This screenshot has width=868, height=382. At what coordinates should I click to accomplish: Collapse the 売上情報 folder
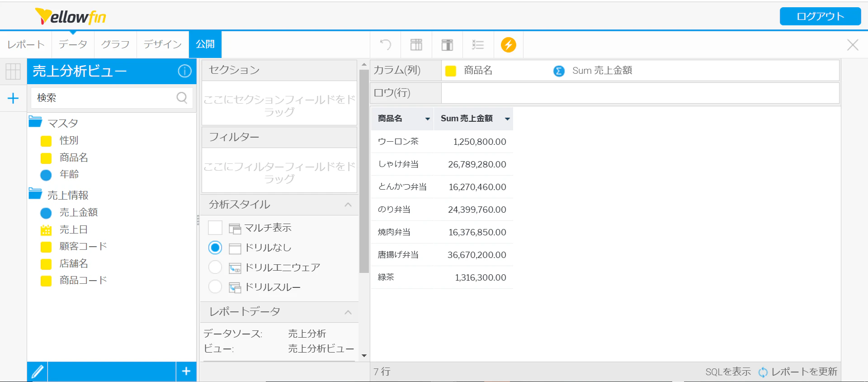pos(35,193)
